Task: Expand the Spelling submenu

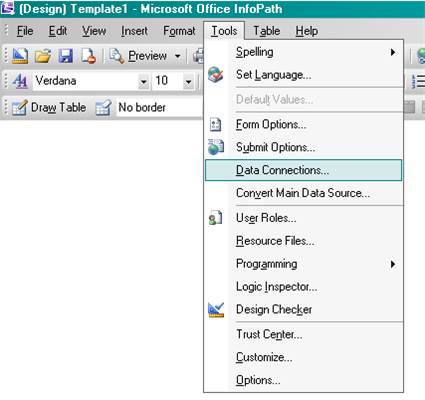Action: (x=393, y=52)
